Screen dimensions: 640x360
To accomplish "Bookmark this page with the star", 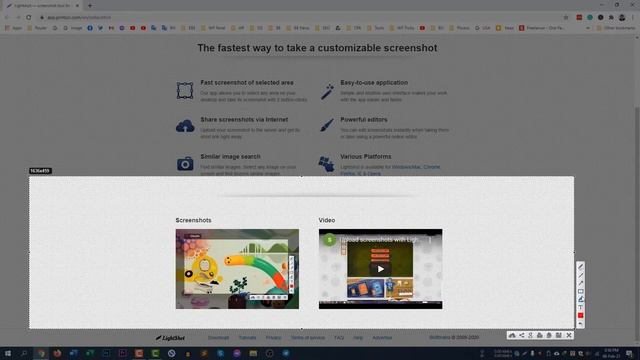I will (566, 18).
